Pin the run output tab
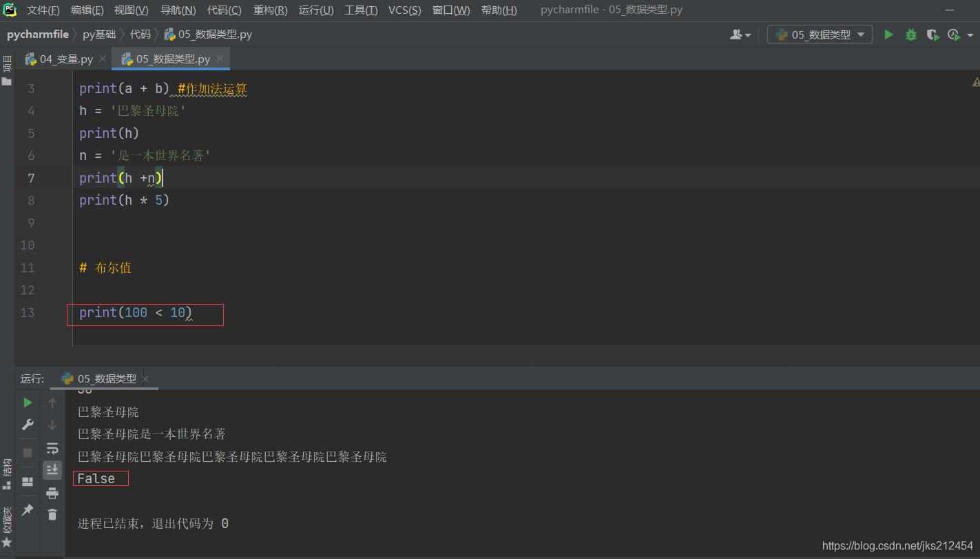 [x=28, y=509]
